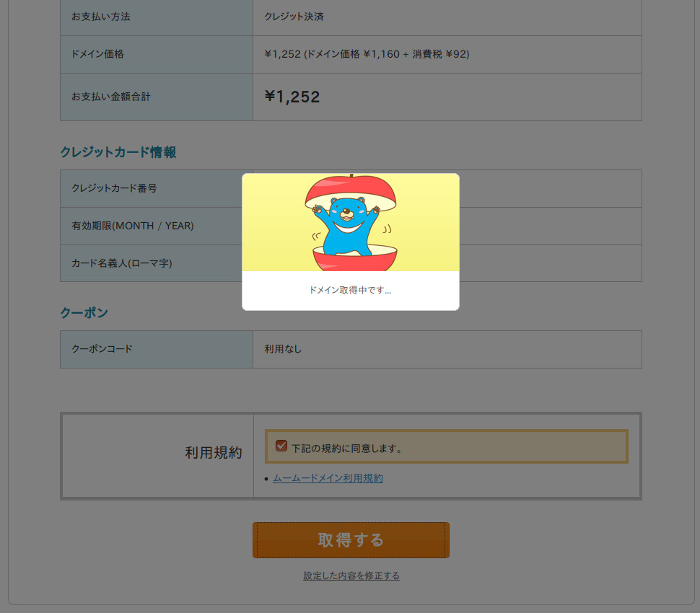
Task: Click the bold ¥1,252 total amount
Action: (292, 97)
